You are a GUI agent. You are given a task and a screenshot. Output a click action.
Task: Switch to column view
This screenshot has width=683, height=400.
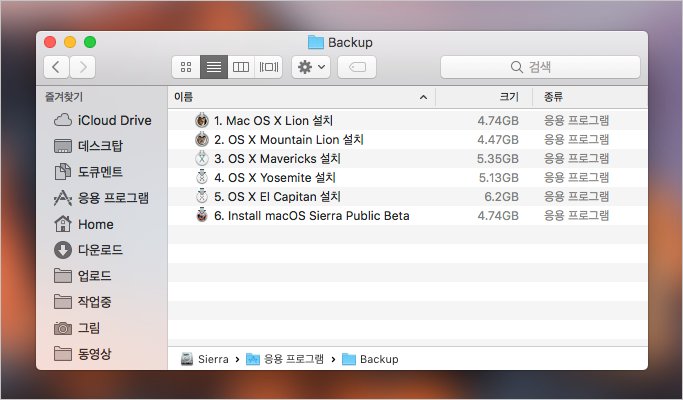pyautogui.click(x=241, y=67)
